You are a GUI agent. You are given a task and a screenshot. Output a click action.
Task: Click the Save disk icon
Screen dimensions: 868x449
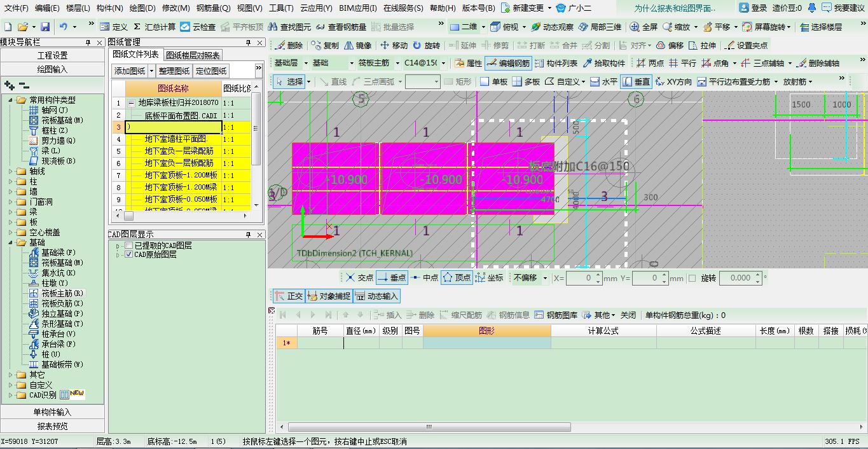45,27
